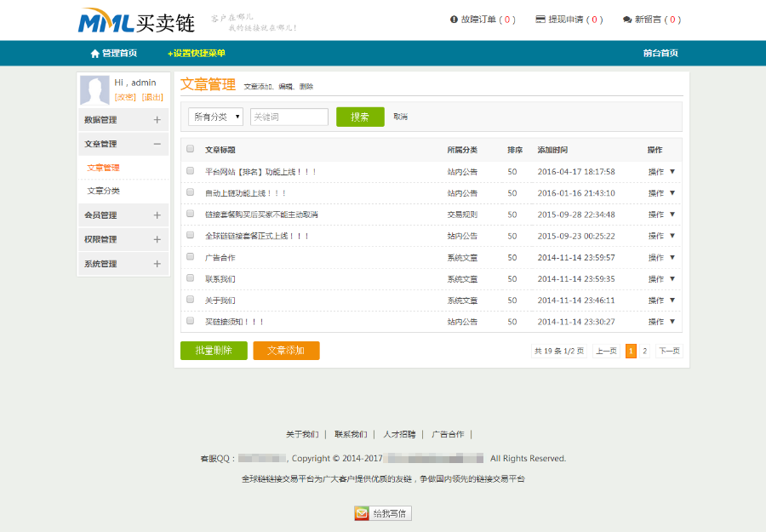Select checkbox for 关于我们 article
Image resolution: width=766 pixels, height=532 pixels.
pos(190,300)
